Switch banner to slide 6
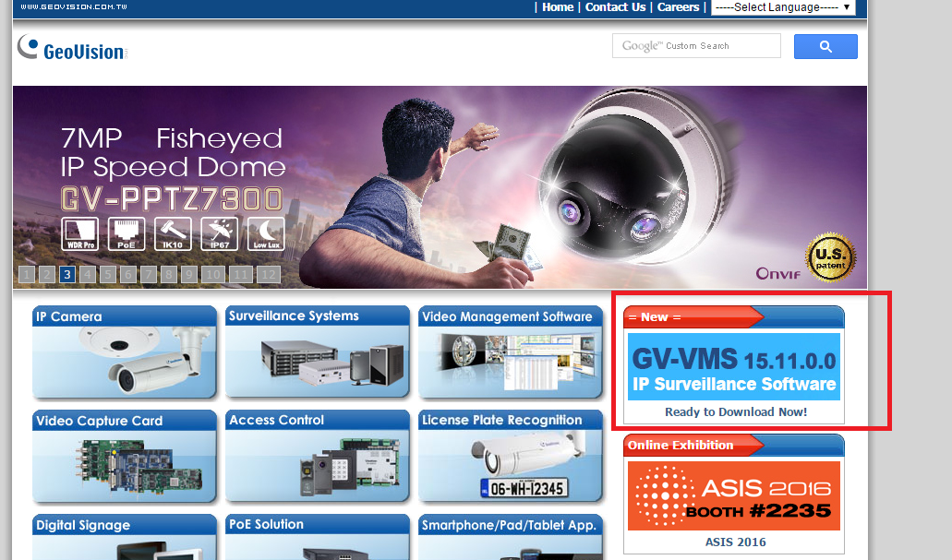The image size is (952, 560). pos(128,274)
